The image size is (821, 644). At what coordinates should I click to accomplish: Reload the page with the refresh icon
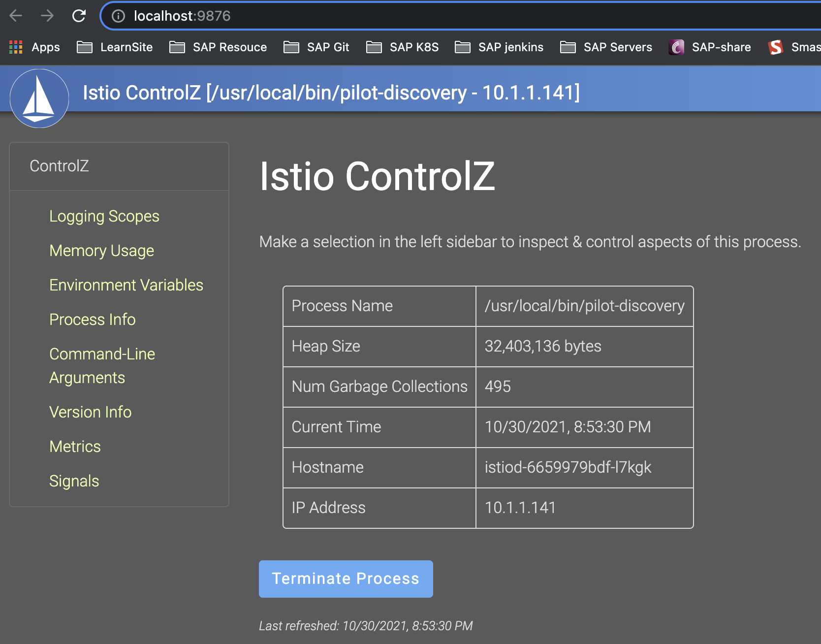point(79,16)
